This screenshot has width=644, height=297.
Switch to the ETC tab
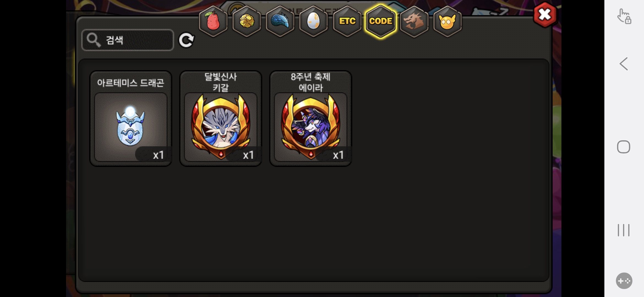(x=347, y=21)
